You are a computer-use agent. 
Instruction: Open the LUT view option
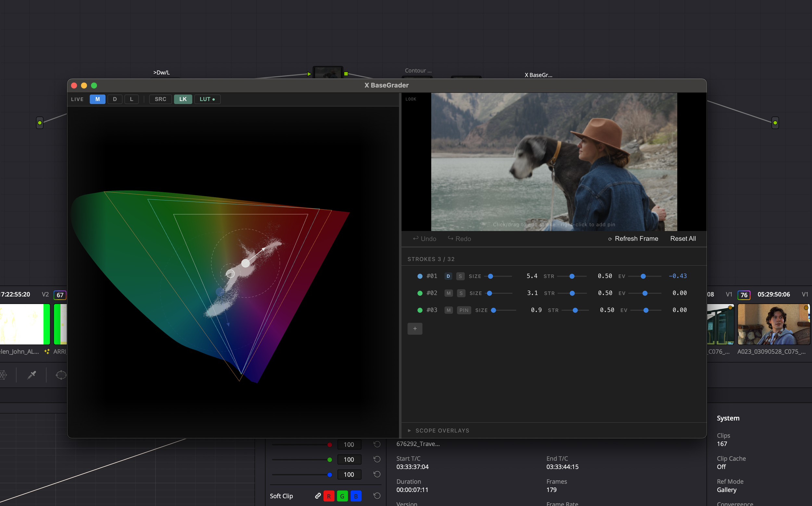tap(207, 99)
